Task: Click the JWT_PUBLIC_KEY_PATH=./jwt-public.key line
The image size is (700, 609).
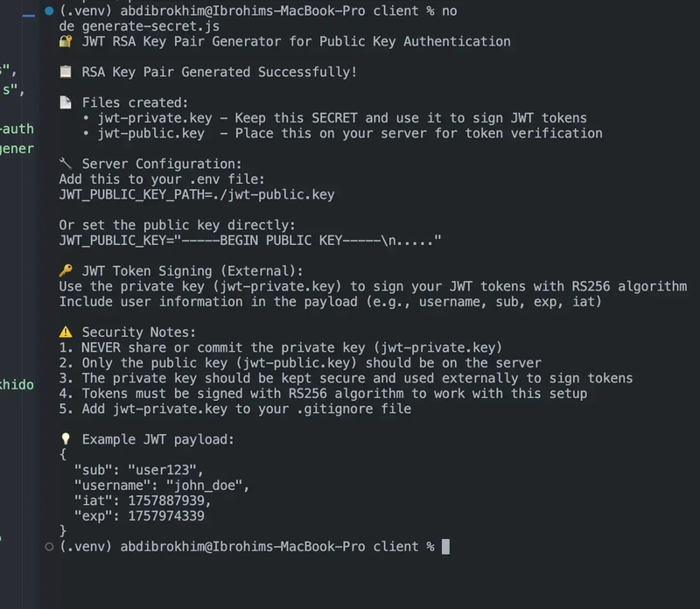Action: click(x=197, y=194)
